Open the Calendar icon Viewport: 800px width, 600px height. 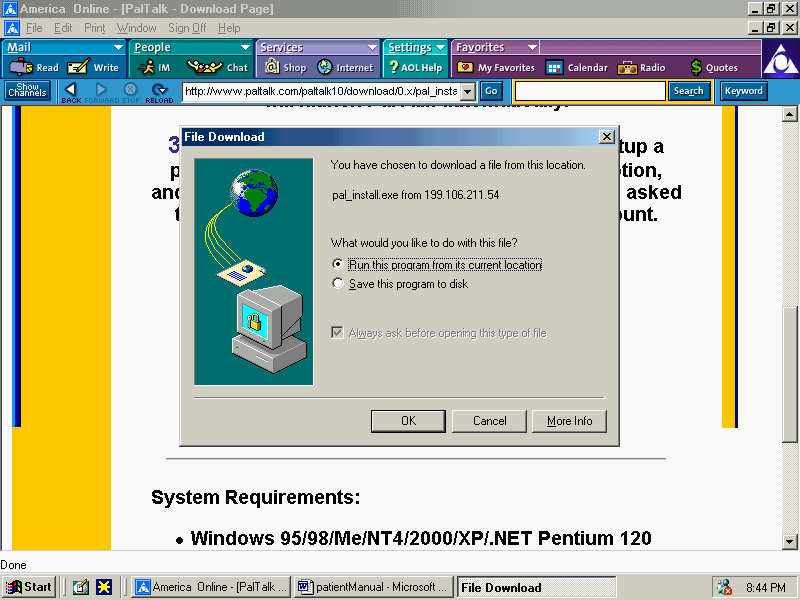point(577,67)
